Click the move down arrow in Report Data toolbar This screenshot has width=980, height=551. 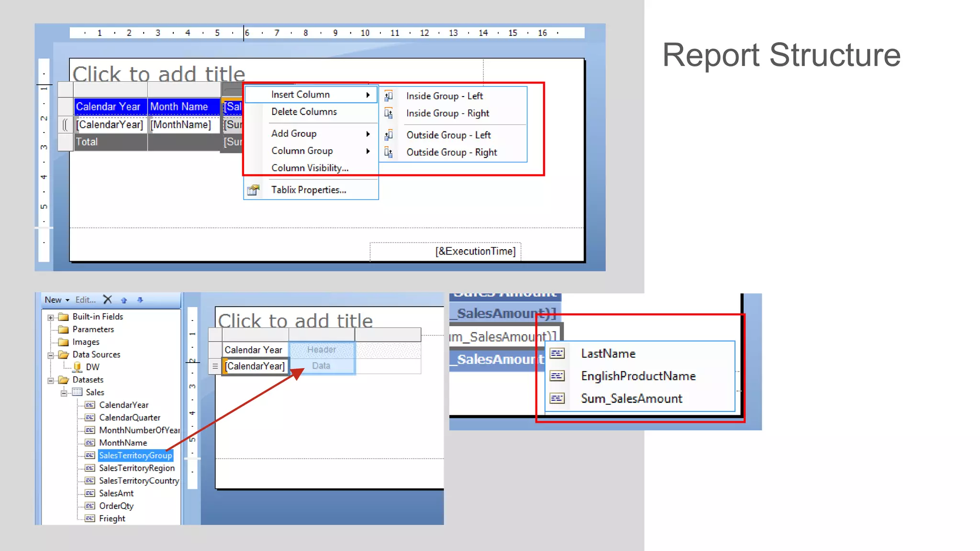click(x=140, y=300)
